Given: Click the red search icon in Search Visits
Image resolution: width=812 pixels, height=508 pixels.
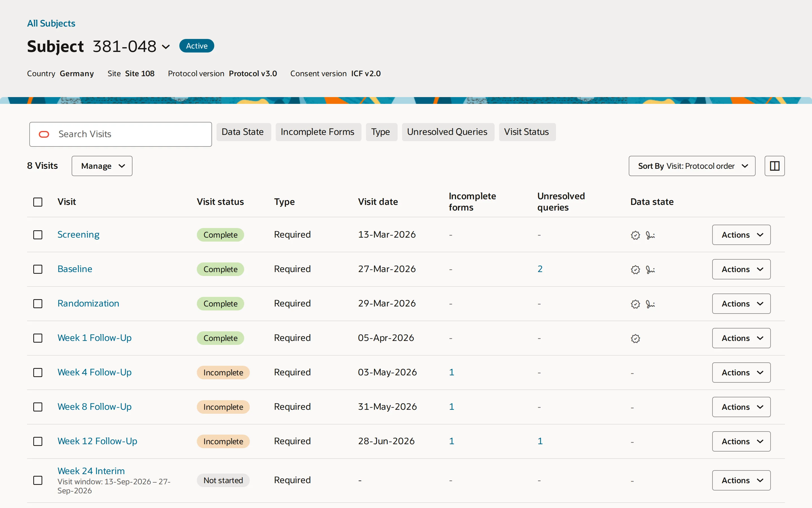Looking at the screenshot, I should click(44, 134).
